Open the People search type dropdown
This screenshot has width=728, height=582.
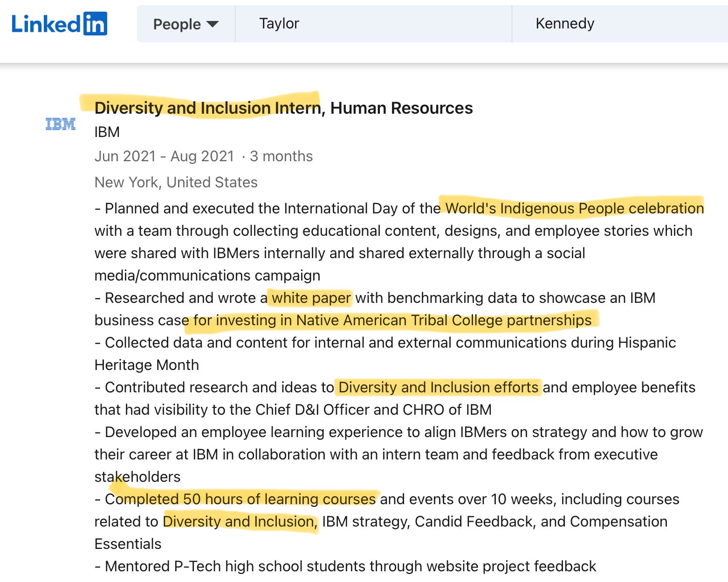click(x=186, y=24)
